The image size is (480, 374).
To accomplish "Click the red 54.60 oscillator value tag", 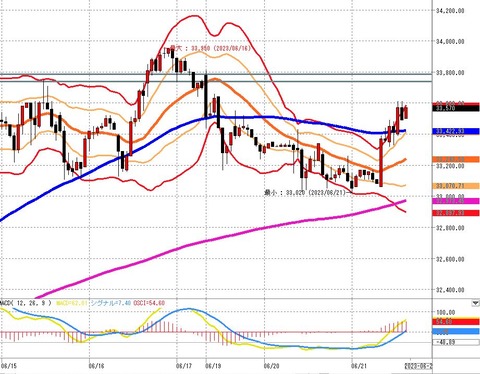I will (456, 322).
